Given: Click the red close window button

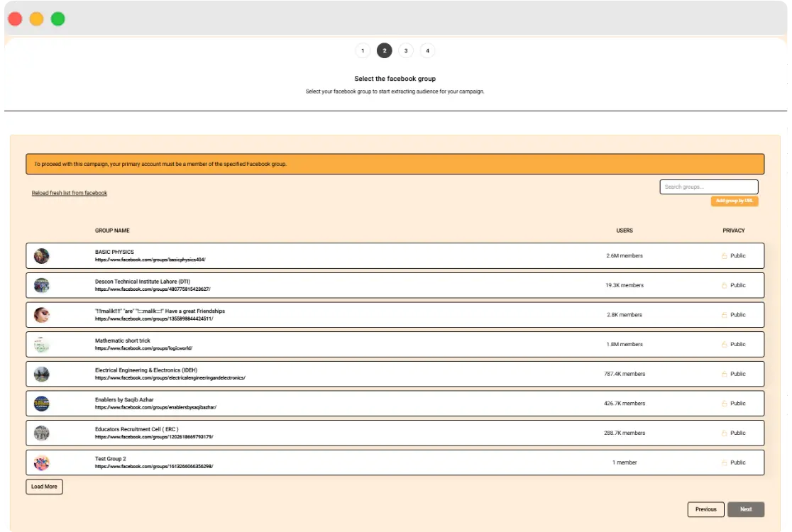Looking at the screenshot, I should 15,19.
